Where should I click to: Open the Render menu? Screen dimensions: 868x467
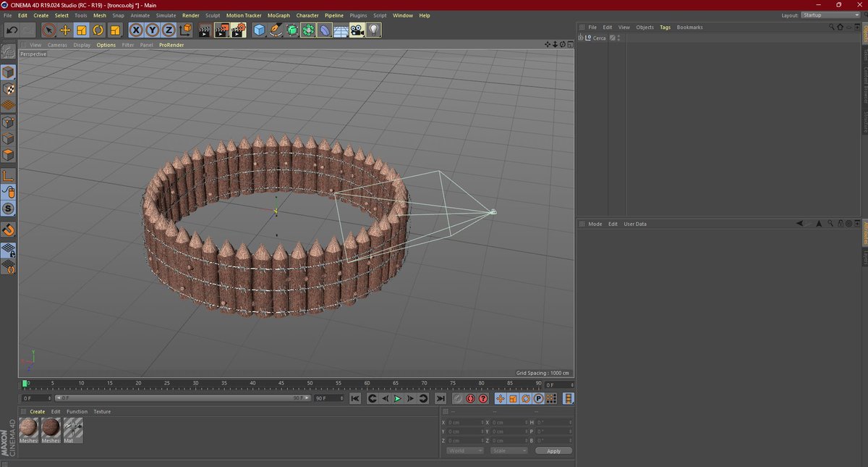click(191, 15)
